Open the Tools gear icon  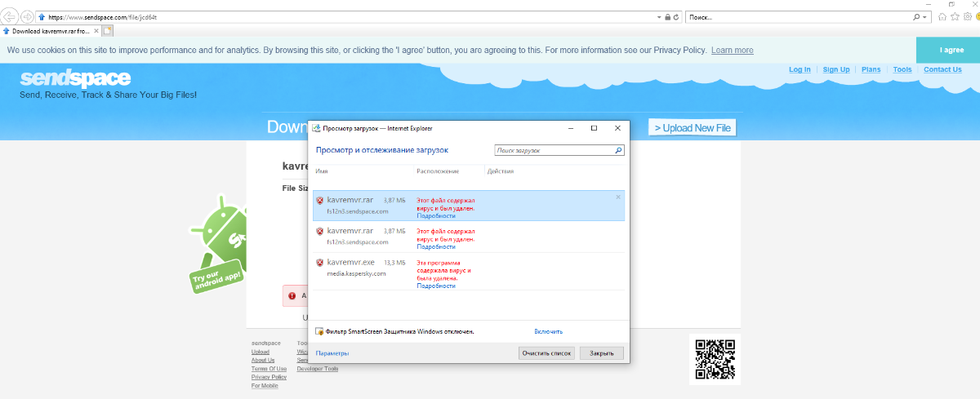(x=966, y=16)
